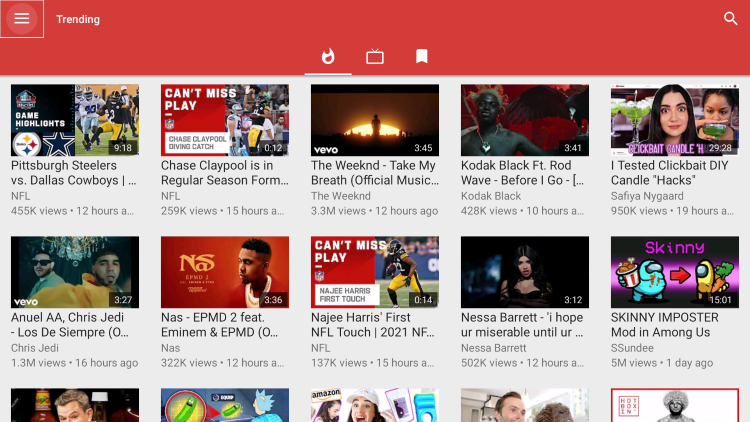Click NFL channel under Chase Claypool video

pyautogui.click(x=170, y=196)
